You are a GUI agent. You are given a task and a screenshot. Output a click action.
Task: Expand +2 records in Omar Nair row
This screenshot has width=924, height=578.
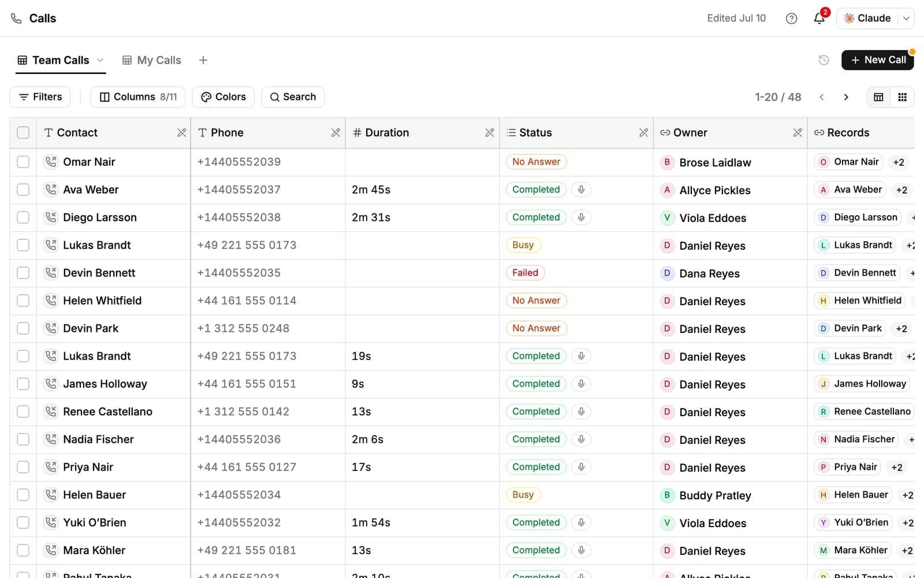click(x=899, y=162)
